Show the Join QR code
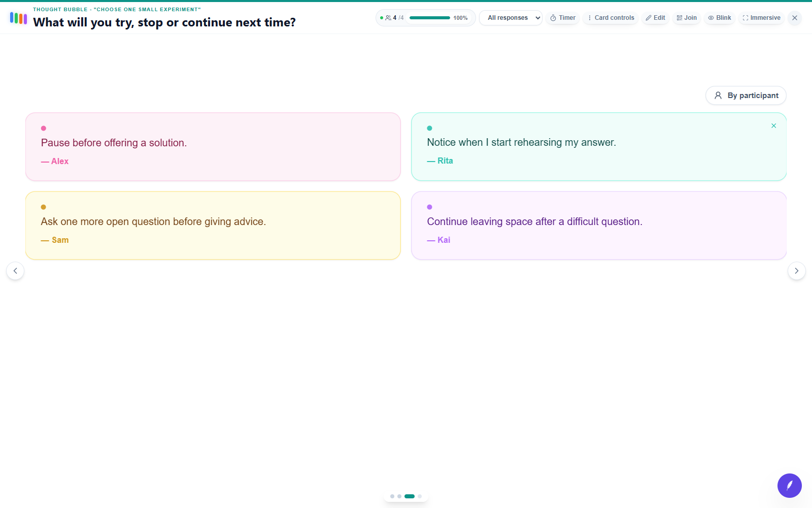The width and height of the screenshot is (812, 508). [687, 18]
